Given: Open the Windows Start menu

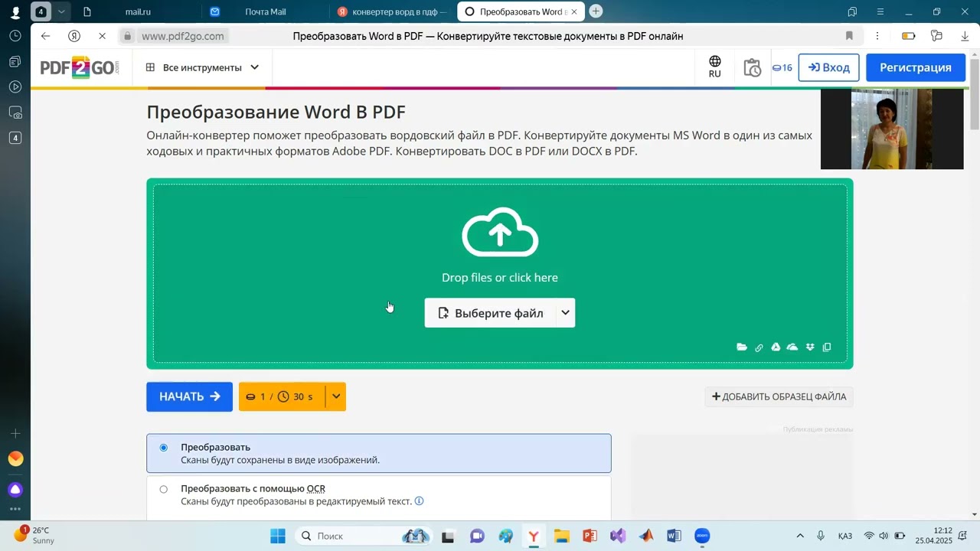Looking at the screenshot, I should pos(278,536).
